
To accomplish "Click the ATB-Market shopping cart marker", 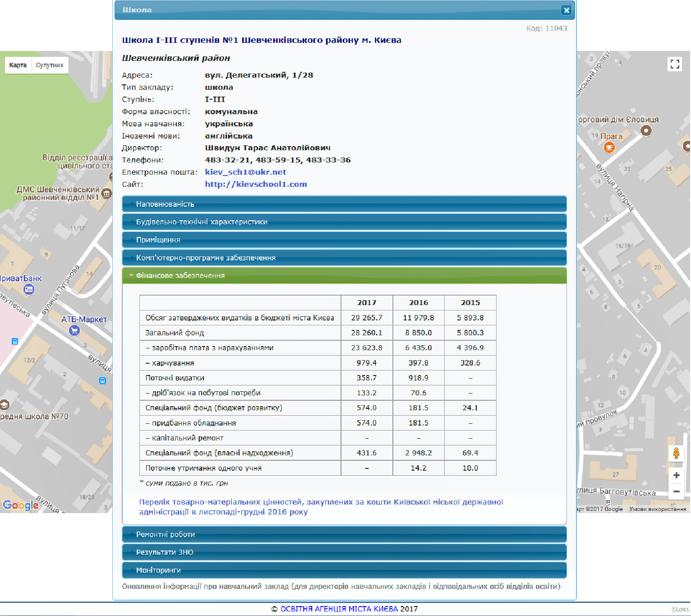I will (74, 330).
